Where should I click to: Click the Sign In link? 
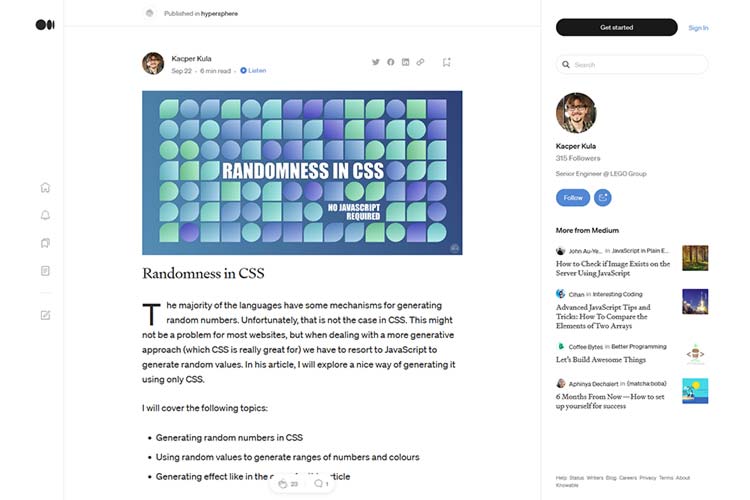[x=698, y=28]
